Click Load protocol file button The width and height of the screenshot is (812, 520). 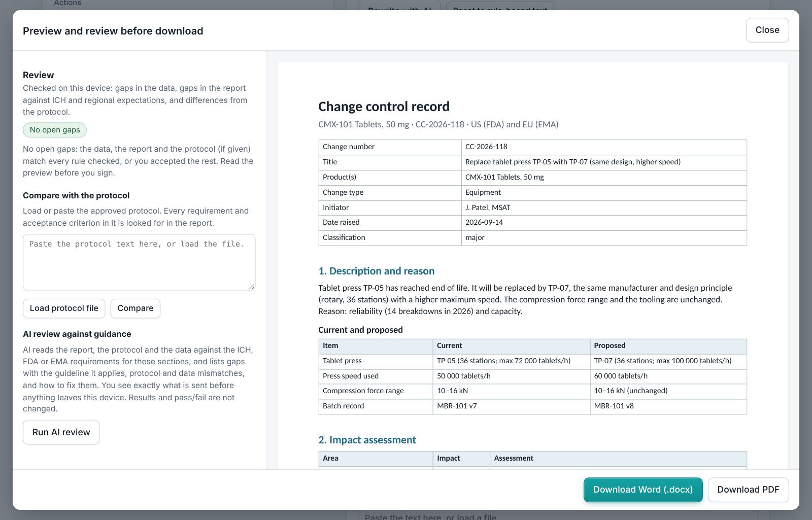(x=64, y=308)
